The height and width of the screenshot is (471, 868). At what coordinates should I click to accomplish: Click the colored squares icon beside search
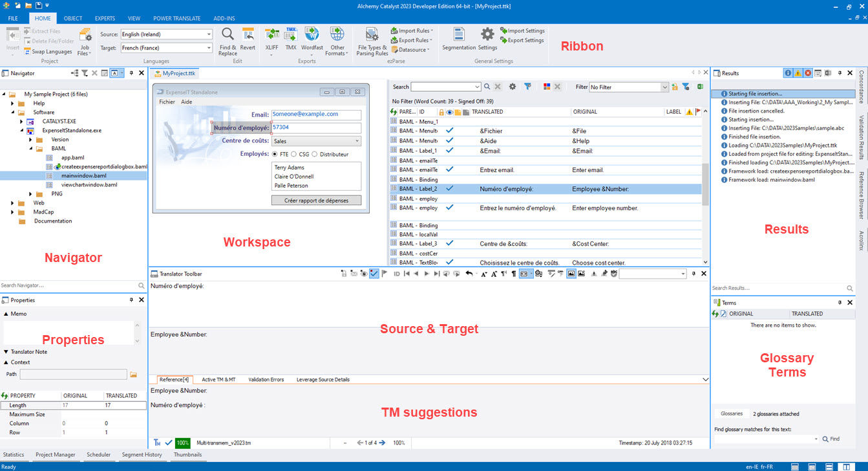pyautogui.click(x=547, y=87)
